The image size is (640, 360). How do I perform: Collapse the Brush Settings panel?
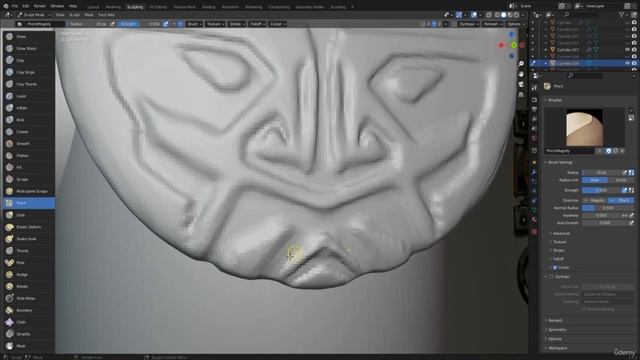pos(560,162)
